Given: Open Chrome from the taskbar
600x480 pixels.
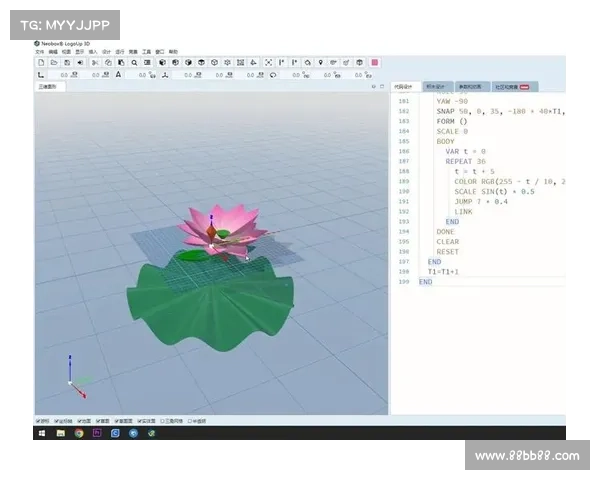Looking at the screenshot, I should point(79,433).
